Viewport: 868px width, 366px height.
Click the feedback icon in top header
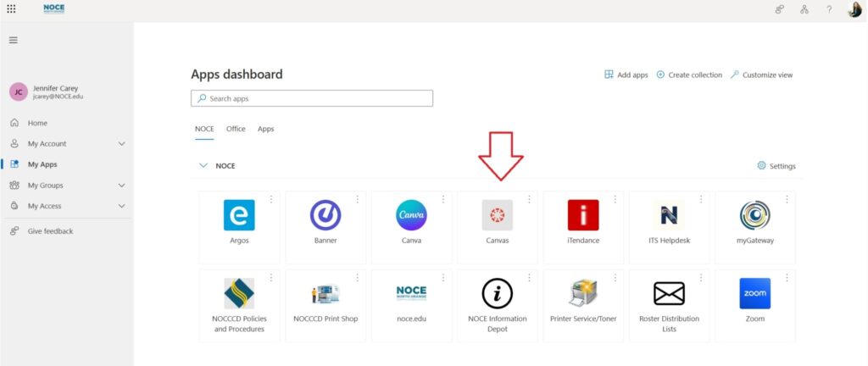coord(780,9)
